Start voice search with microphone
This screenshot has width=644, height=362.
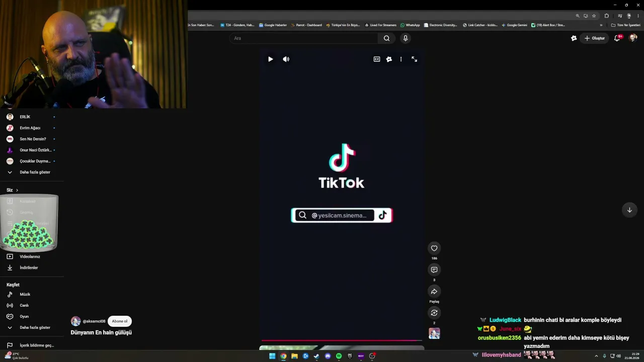pyautogui.click(x=406, y=38)
